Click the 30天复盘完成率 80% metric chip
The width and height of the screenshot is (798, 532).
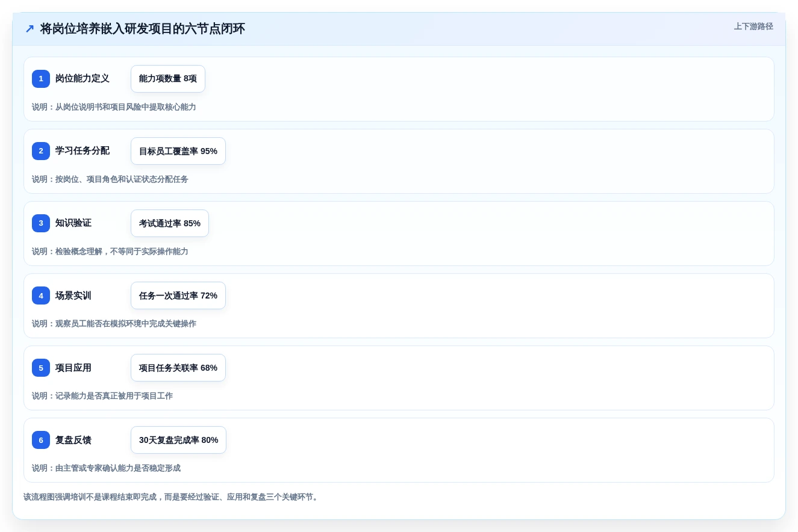point(179,440)
